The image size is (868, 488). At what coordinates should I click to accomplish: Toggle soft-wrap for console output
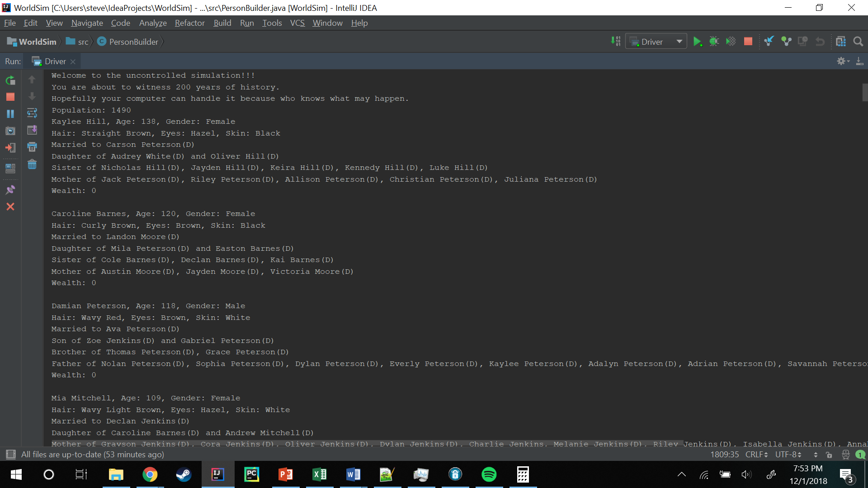coord(32,113)
